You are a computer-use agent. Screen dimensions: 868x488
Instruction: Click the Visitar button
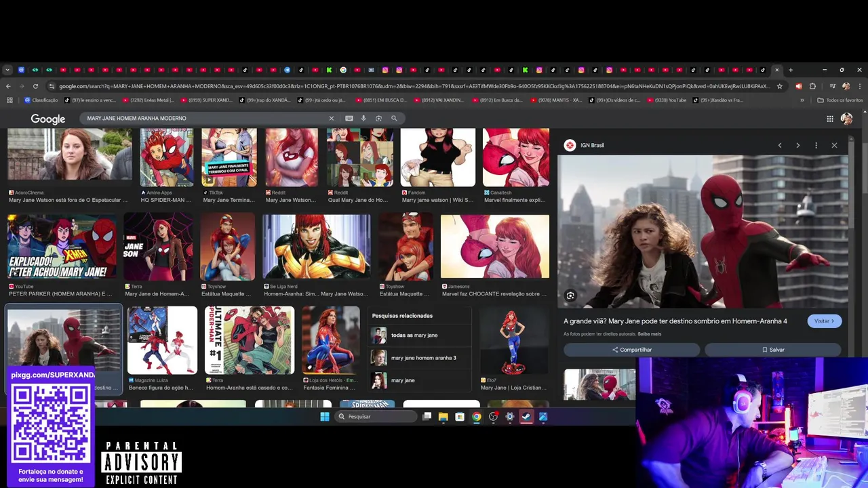825,321
